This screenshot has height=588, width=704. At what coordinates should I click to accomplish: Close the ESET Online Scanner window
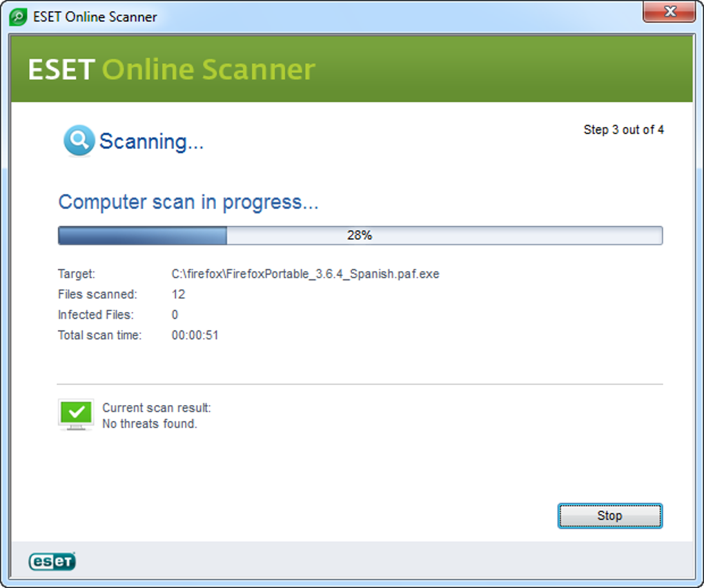click(x=669, y=11)
